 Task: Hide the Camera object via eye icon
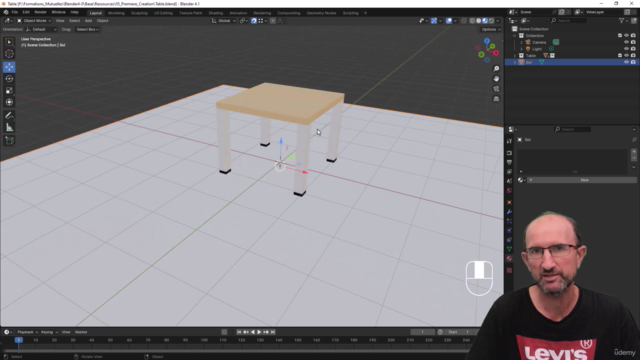pos(626,42)
